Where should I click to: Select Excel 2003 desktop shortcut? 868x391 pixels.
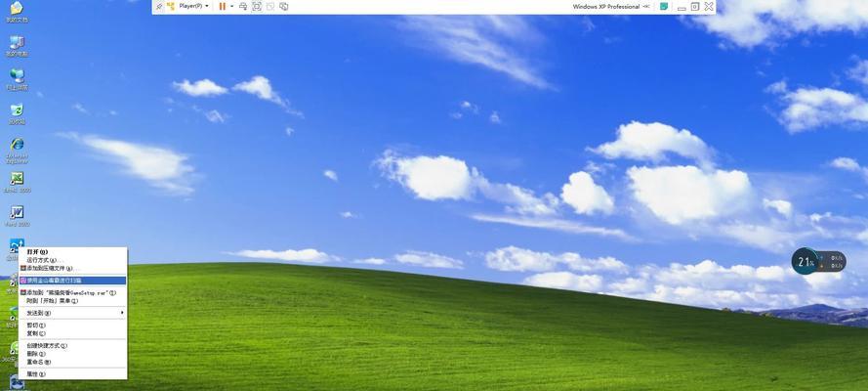(x=17, y=182)
